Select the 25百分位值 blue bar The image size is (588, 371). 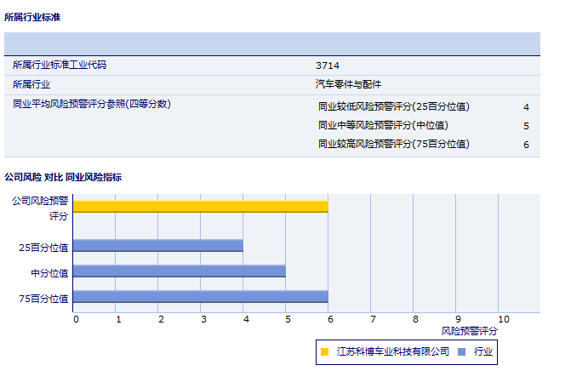click(158, 246)
